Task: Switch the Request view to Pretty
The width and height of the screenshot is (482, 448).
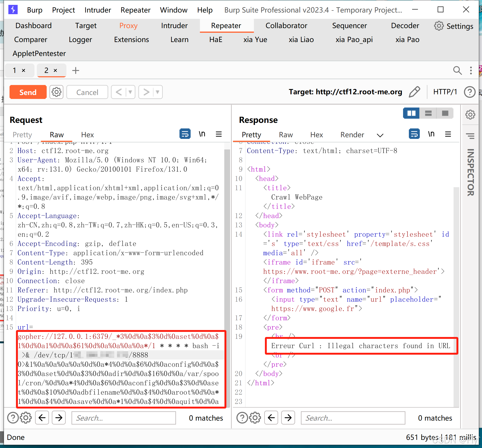Action: pyautogui.click(x=22, y=134)
